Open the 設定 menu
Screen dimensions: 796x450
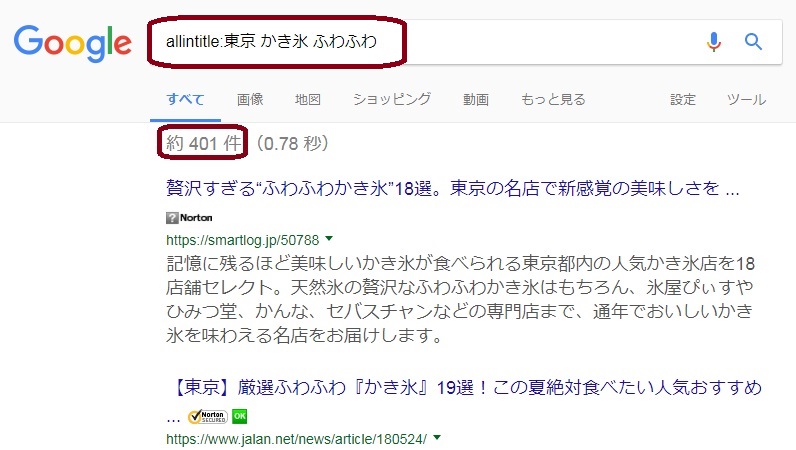click(x=683, y=100)
